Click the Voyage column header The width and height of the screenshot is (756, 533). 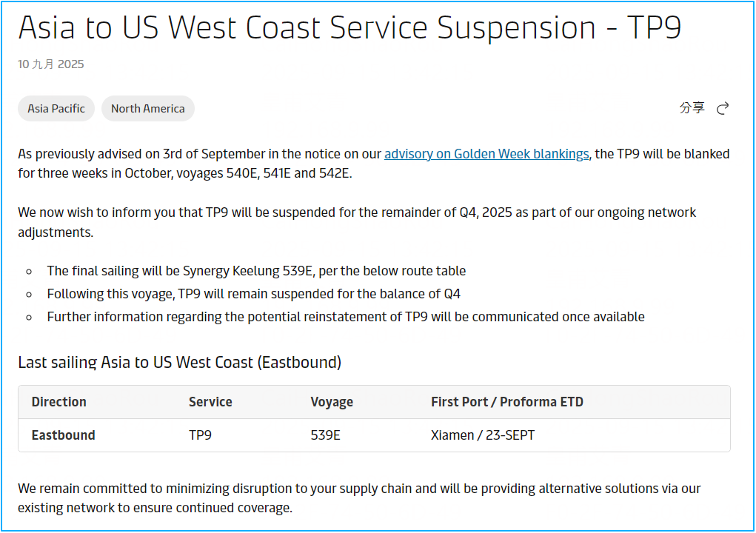click(x=332, y=402)
